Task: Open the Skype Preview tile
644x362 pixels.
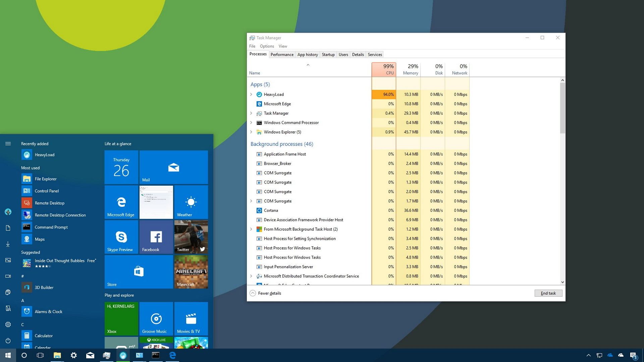Action: pyautogui.click(x=120, y=237)
